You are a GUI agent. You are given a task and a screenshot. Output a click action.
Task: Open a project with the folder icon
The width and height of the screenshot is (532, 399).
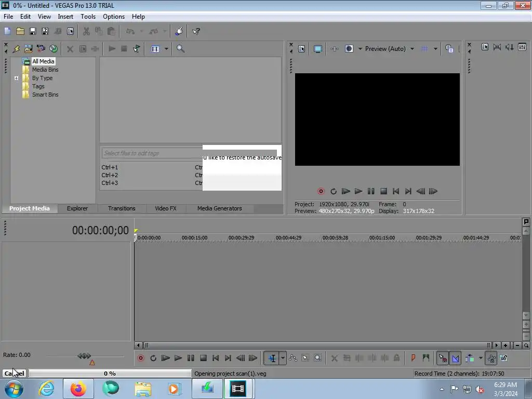point(20,31)
